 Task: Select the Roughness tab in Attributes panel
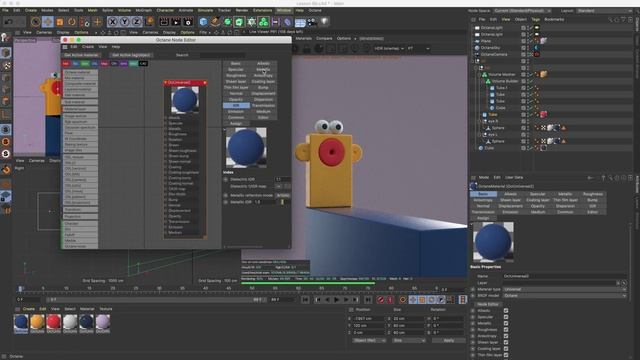[593, 194]
